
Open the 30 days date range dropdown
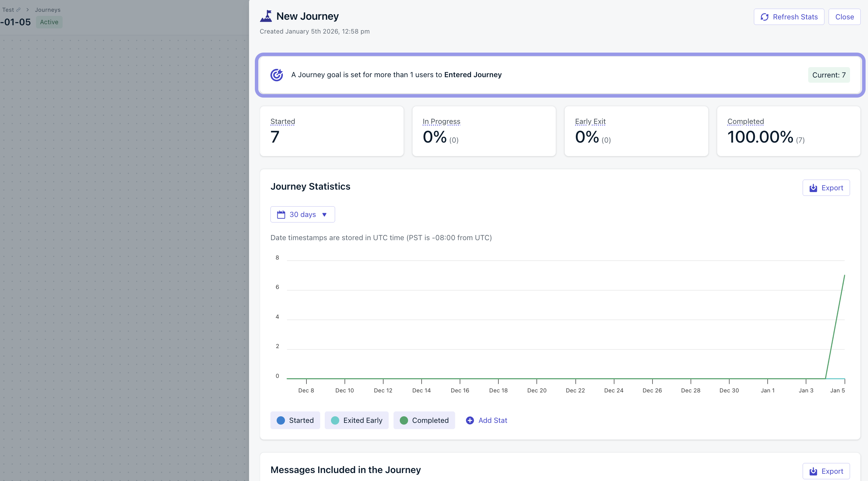pyautogui.click(x=302, y=214)
